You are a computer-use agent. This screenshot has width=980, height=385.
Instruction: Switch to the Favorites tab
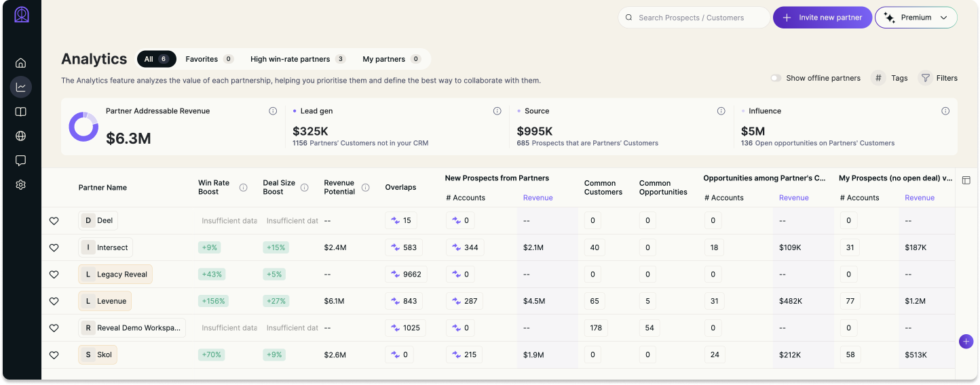(x=210, y=59)
